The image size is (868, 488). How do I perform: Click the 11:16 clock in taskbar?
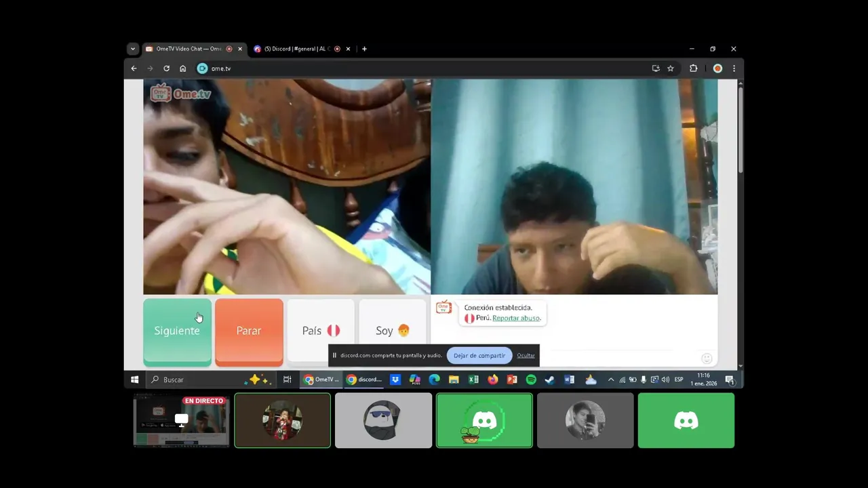(704, 380)
